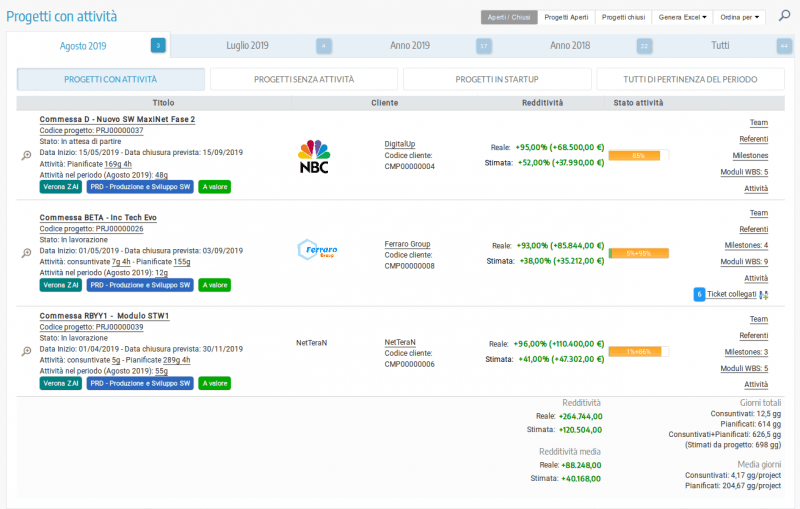Select the Progetti senza attività sub-tab
800x509 pixels.
click(x=304, y=80)
